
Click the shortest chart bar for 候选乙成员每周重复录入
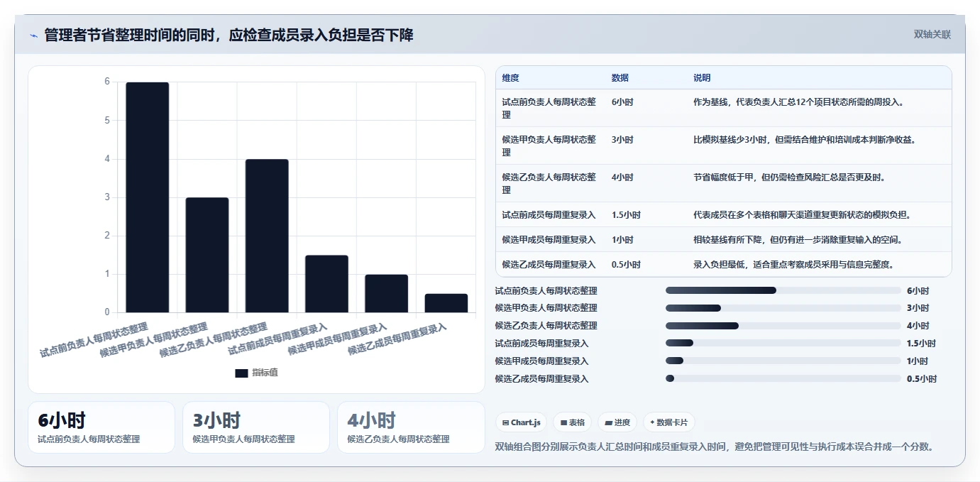(446, 302)
